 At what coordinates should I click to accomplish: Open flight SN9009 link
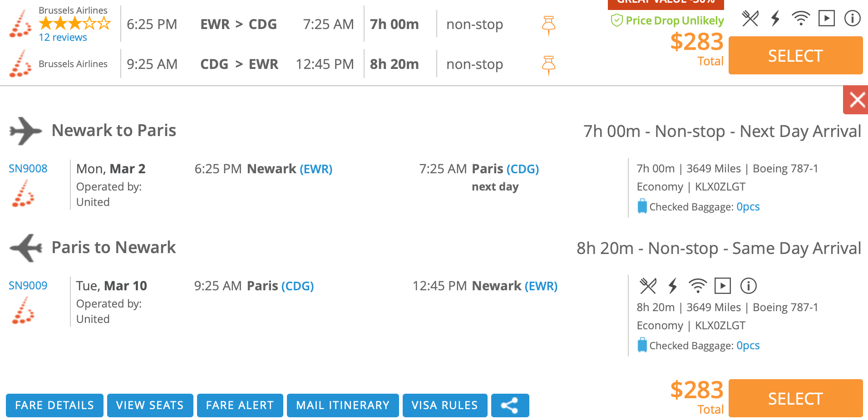coord(28,286)
